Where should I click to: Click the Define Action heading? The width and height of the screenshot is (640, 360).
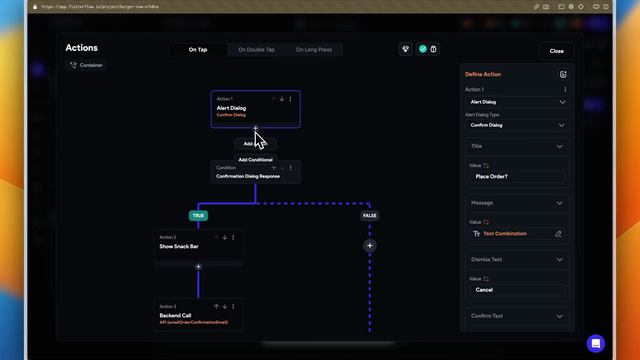[483, 74]
